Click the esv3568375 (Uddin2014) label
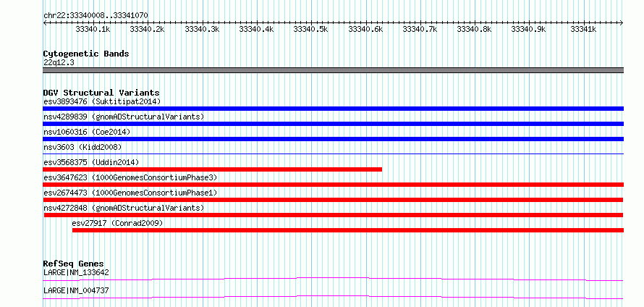Viewport: 644px width, 307px height. (91, 162)
